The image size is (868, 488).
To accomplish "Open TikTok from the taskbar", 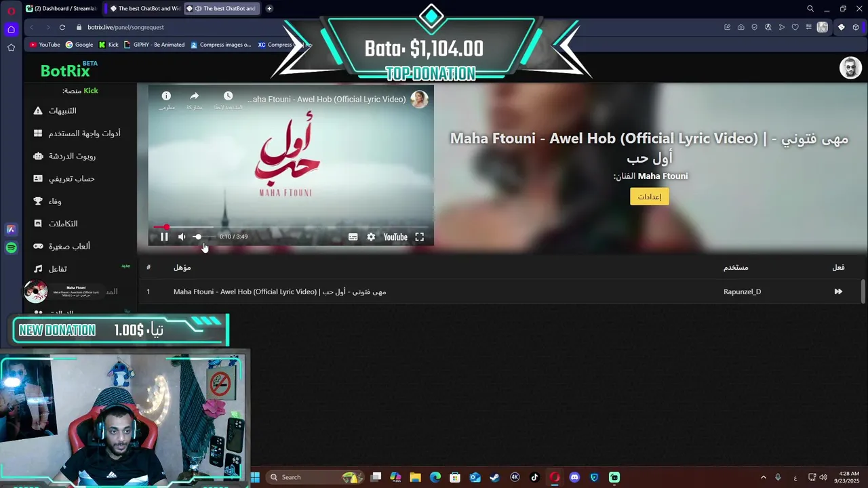I will point(534,477).
